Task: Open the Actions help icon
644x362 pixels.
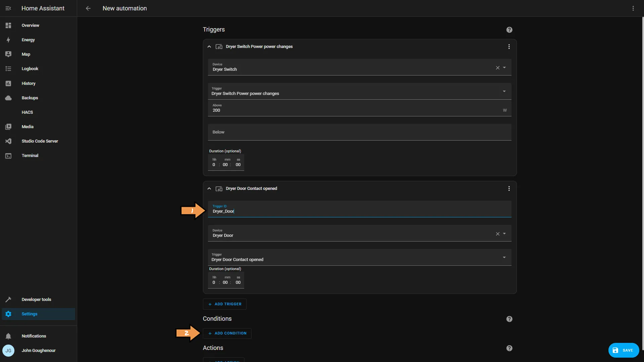Action: (x=509, y=348)
